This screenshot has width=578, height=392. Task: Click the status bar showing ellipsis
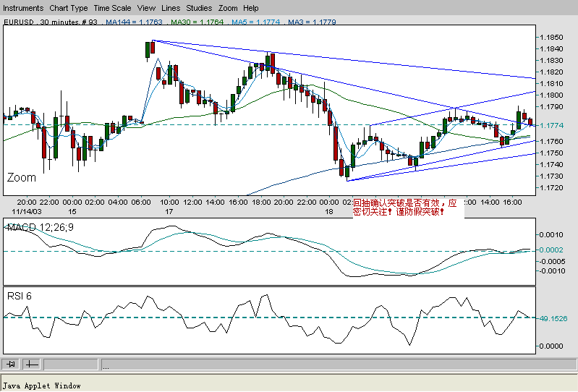coord(339,365)
